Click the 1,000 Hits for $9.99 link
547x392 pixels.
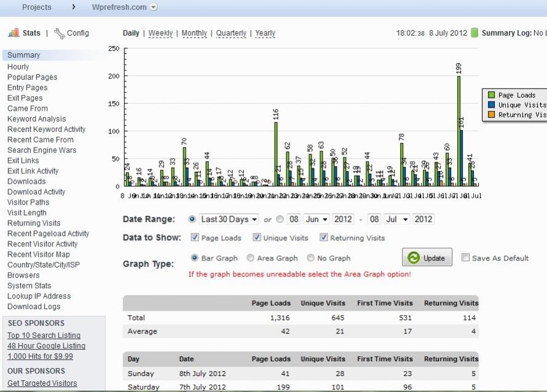point(40,356)
